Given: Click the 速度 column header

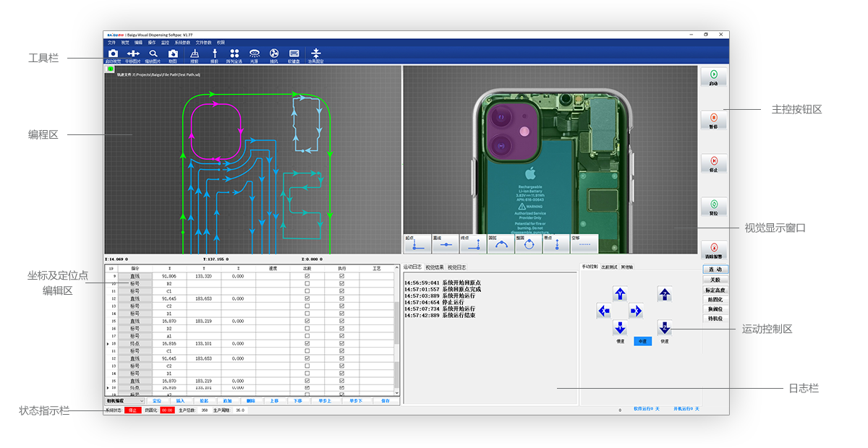Looking at the screenshot, I should (273, 268).
